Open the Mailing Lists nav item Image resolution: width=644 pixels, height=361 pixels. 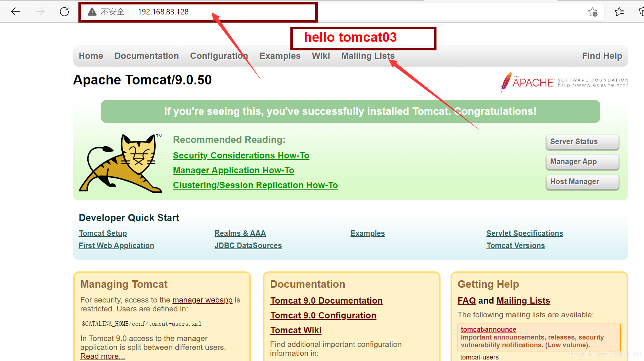(368, 56)
